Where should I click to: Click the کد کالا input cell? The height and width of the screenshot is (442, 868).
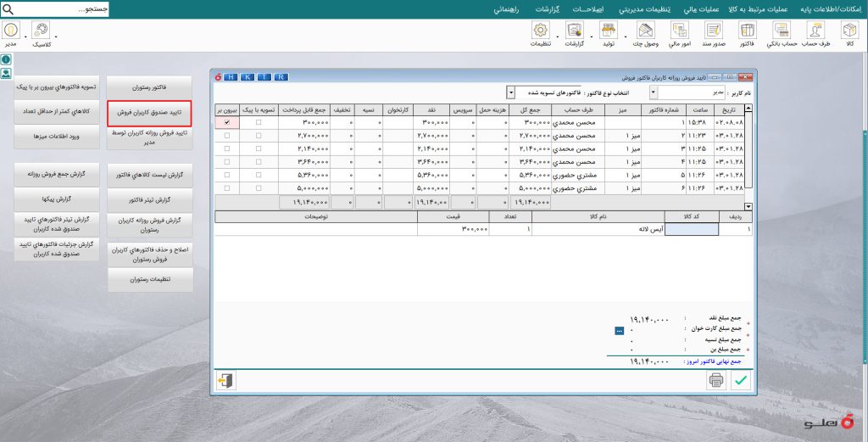[x=692, y=229]
